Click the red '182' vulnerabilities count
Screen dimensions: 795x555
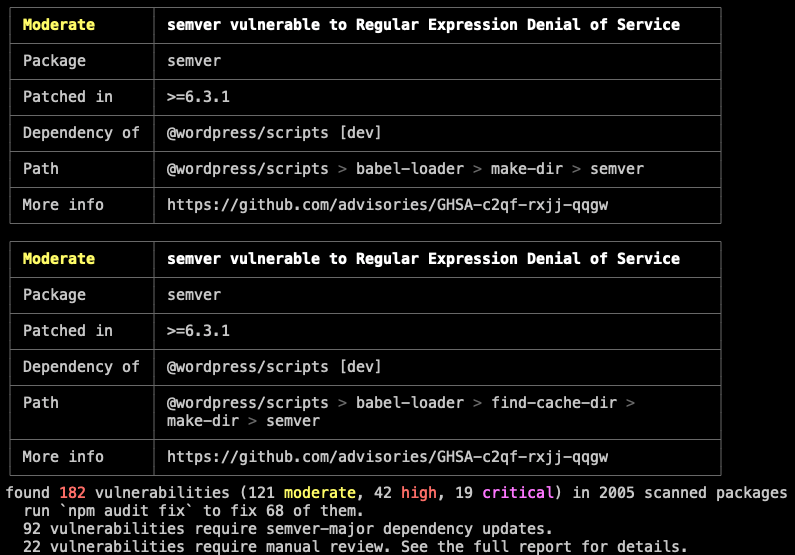point(73,493)
